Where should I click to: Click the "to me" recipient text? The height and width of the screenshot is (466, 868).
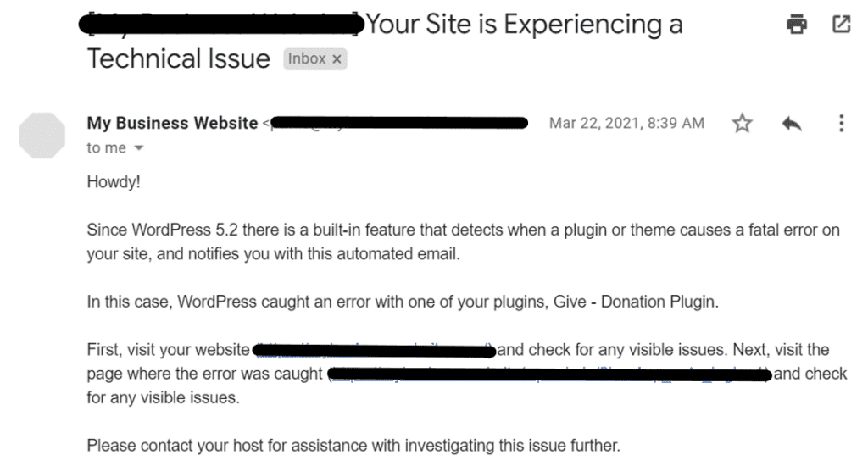[106, 147]
